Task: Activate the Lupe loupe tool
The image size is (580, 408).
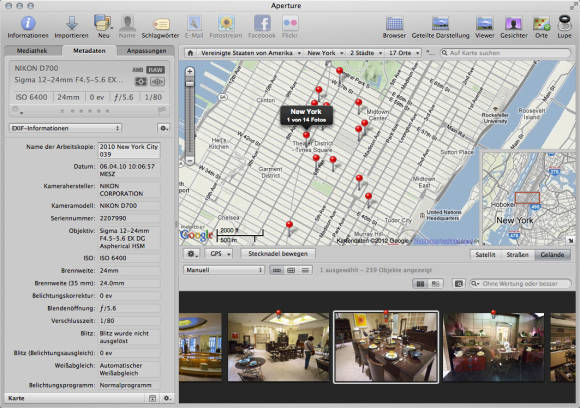Action: pos(564,23)
